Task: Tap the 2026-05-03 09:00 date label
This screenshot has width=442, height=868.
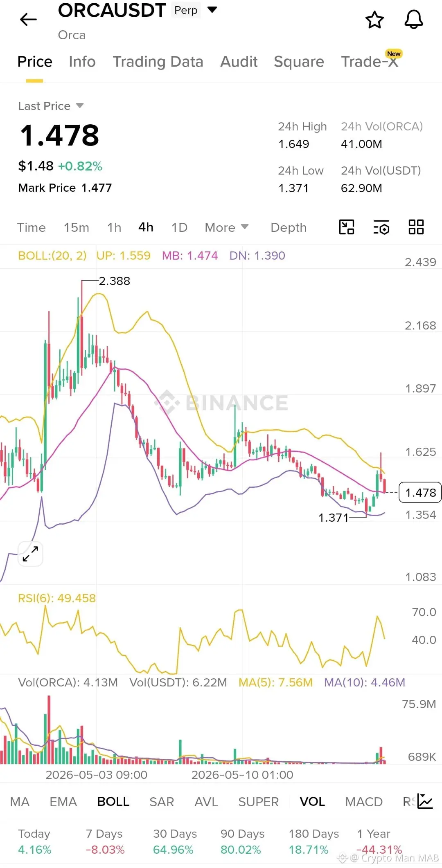Action: pos(96,775)
